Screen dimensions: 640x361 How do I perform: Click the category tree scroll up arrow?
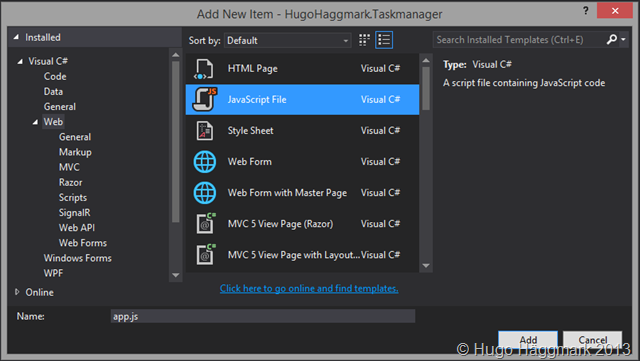(x=176, y=55)
